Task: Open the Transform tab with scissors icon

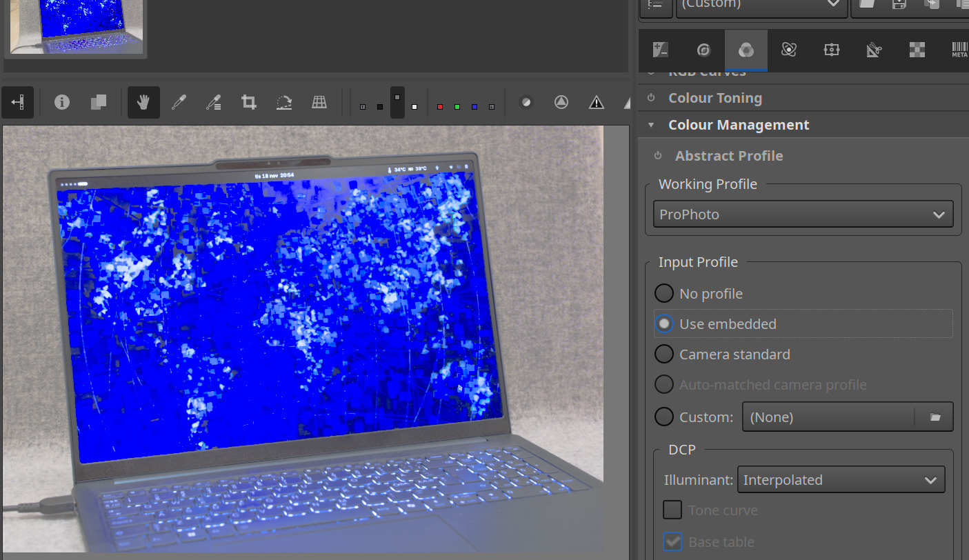Action: [874, 50]
